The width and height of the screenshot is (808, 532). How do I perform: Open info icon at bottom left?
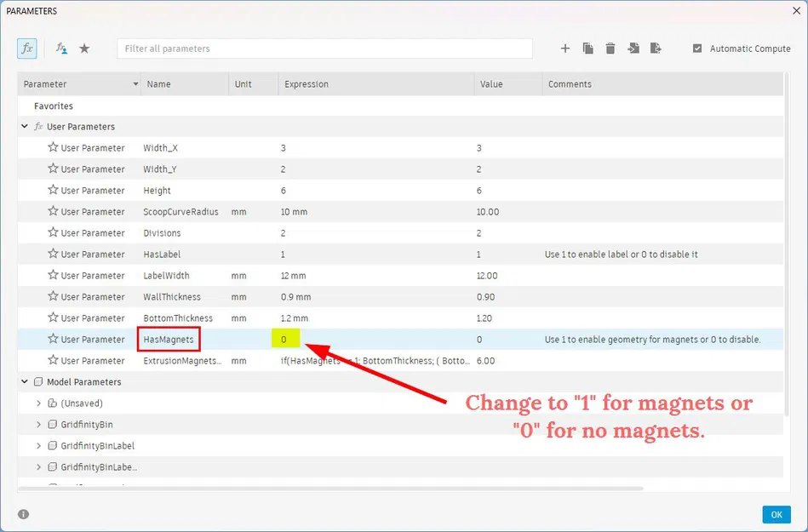click(x=23, y=514)
